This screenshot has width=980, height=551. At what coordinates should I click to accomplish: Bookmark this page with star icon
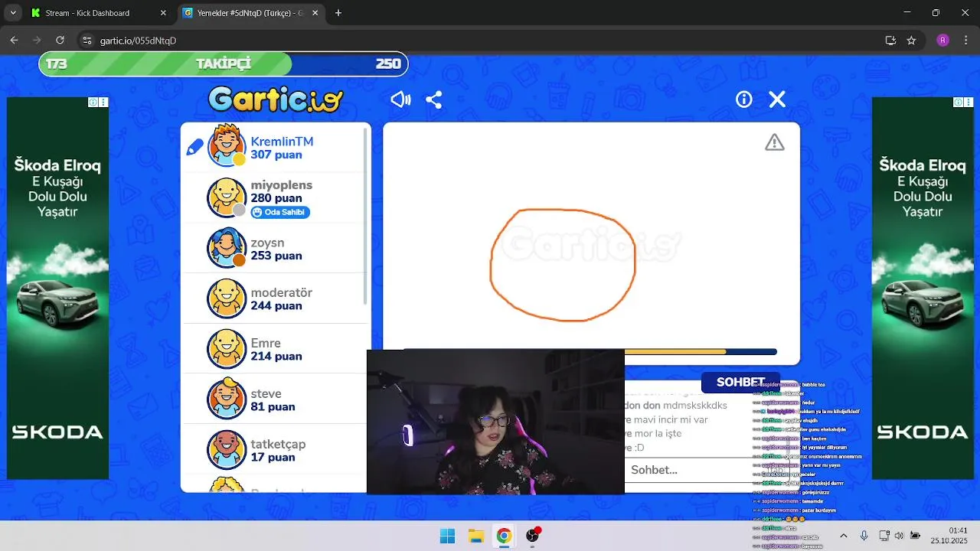[911, 40]
